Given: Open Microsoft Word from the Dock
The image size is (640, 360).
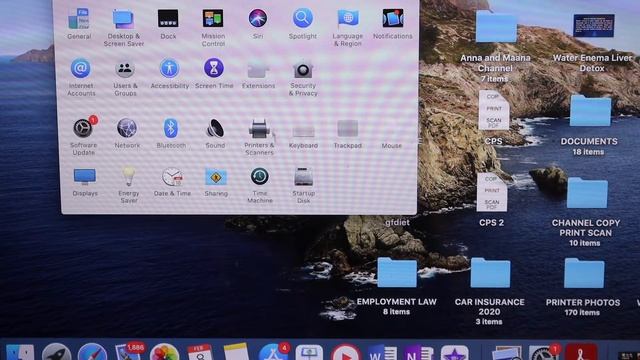Looking at the screenshot, I should point(382,353).
